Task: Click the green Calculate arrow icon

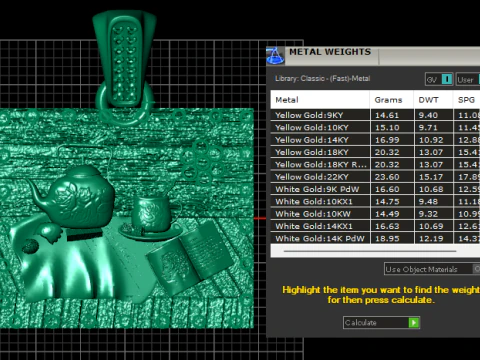Action: coord(414,322)
